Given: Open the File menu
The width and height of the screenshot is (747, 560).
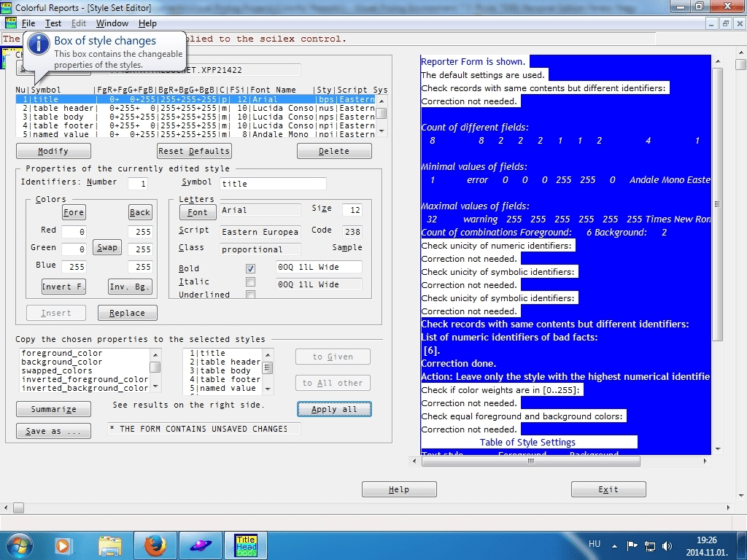Looking at the screenshot, I should (x=28, y=23).
